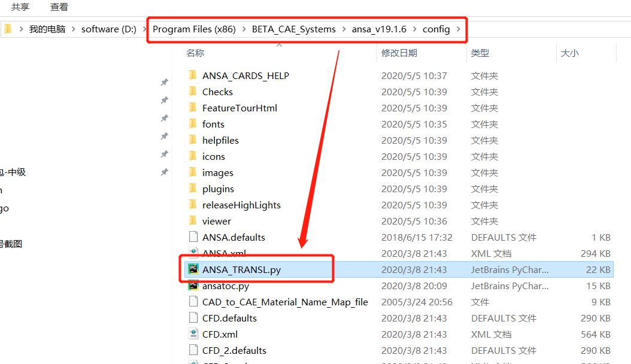Click CAD_to_CAE_Material_Name_Map_file icon
Viewport: 631px width, 364px height.
point(193,301)
